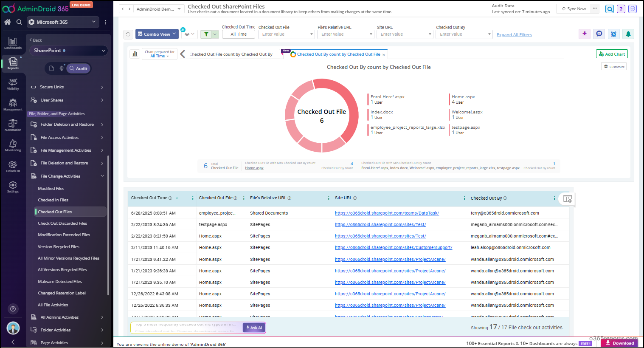
Task: Open the Dashboards section in the sidebar
Action: click(x=13, y=43)
